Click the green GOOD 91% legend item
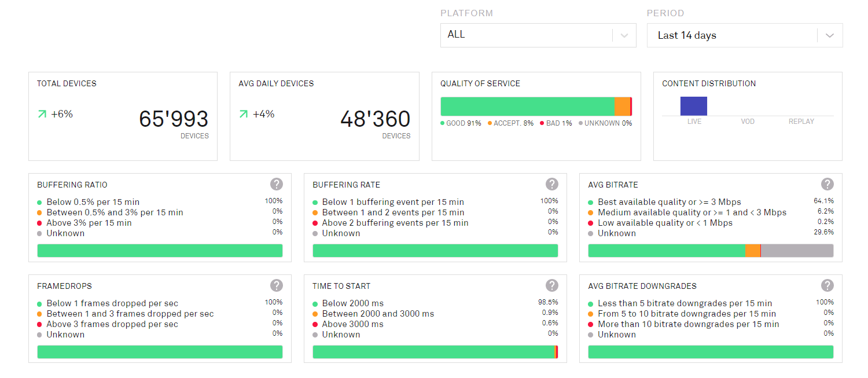The image size is (868, 378). (461, 123)
